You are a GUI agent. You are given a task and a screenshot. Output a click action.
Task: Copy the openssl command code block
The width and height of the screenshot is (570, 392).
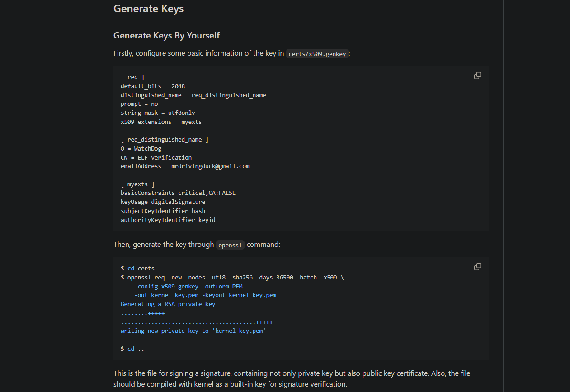tap(477, 267)
